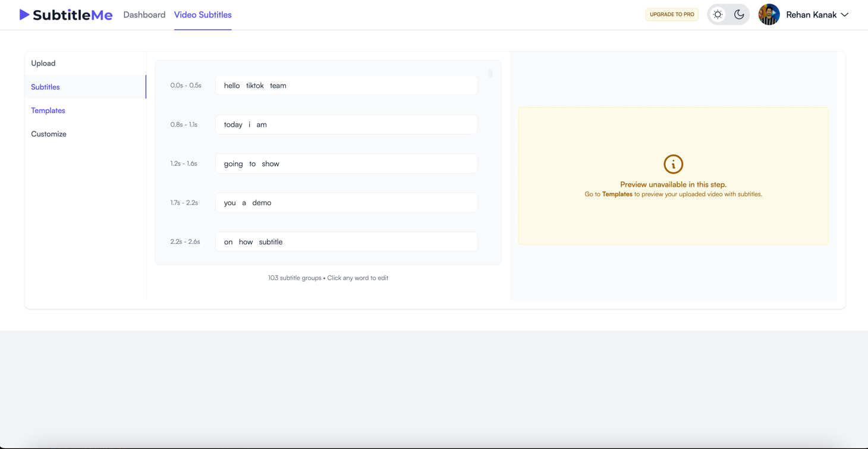Select the Subtitles step in sidebar

point(45,87)
